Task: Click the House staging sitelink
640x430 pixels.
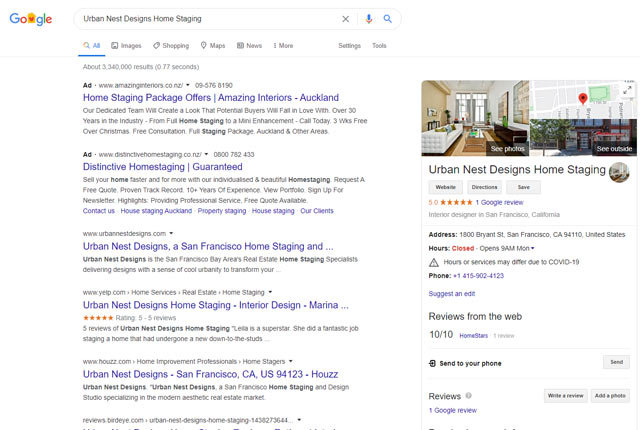Action: coord(273,211)
